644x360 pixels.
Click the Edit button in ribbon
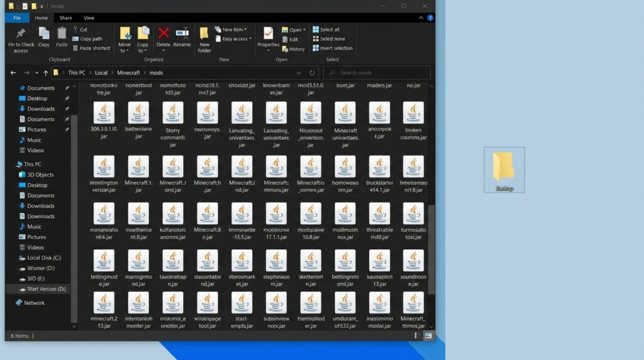pos(291,40)
